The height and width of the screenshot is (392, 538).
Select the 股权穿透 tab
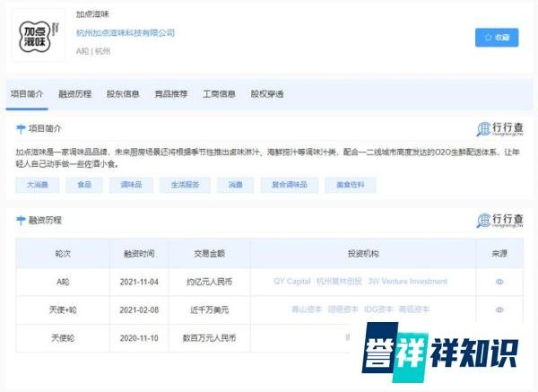[267, 94]
